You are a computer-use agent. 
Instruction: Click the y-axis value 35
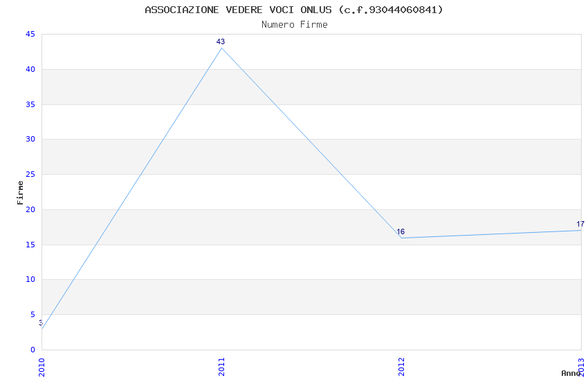[x=30, y=104]
